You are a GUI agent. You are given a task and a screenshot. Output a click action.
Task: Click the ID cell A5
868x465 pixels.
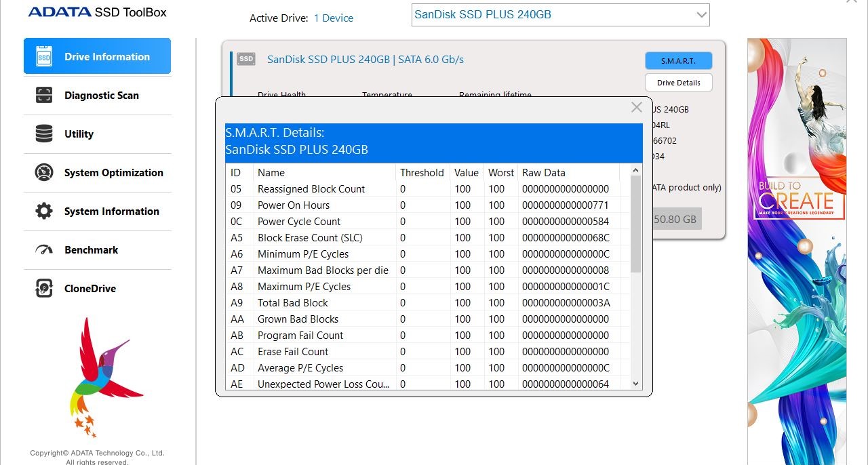tap(237, 238)
